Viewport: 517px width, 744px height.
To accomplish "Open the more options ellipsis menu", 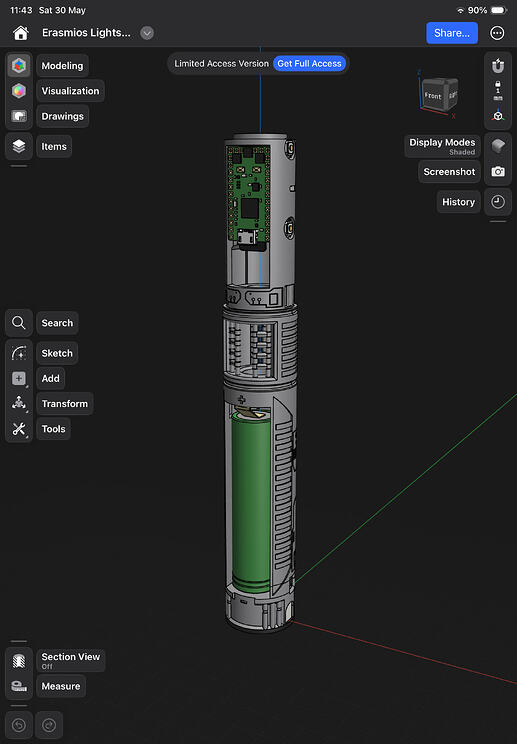I will coord(497,33).
